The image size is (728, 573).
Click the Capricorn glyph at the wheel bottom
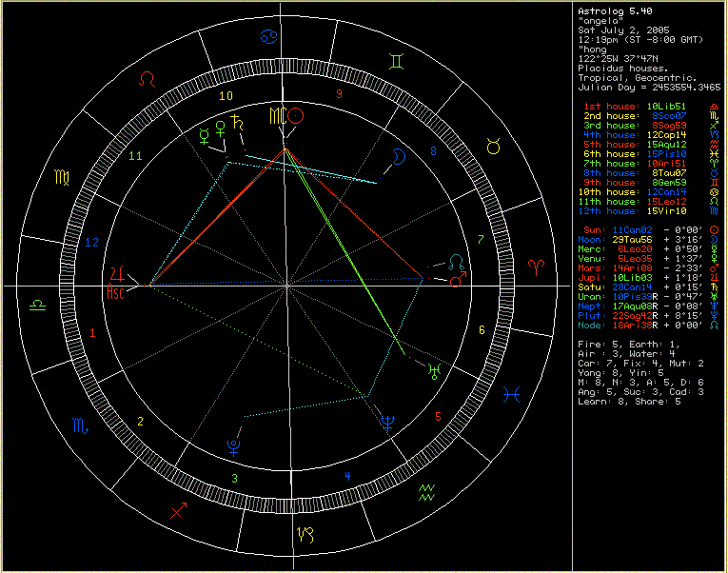[x=305, y=535]
